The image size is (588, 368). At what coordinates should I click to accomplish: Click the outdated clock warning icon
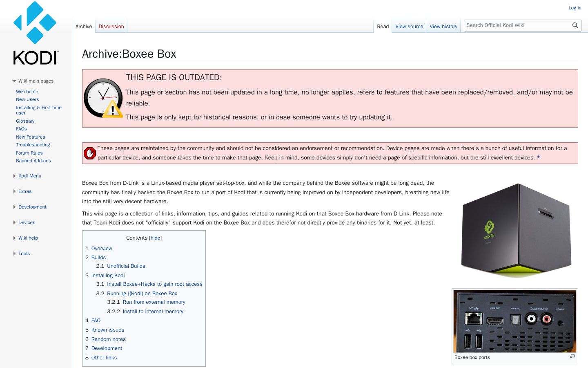click(x=103, y=98)
